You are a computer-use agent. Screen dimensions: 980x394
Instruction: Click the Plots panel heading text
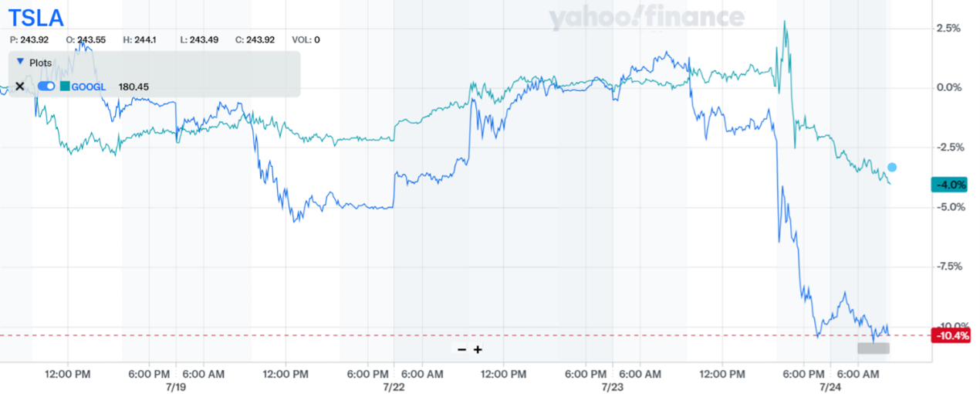tap(40, 60)
